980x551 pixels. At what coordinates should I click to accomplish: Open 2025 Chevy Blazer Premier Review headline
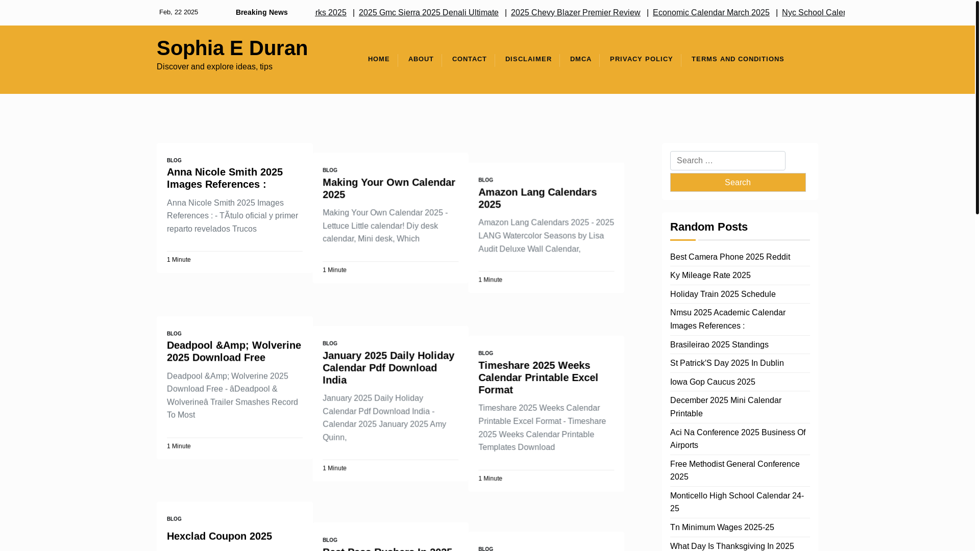pyautogui.click(x=575, y=12)
